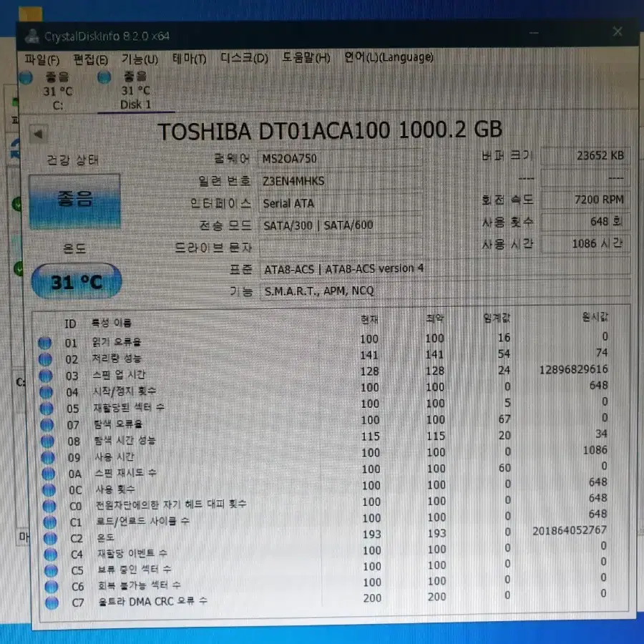644x644 pixels.
Task: Open the 디스크(D) menu
Action: [x=245, y=59]
